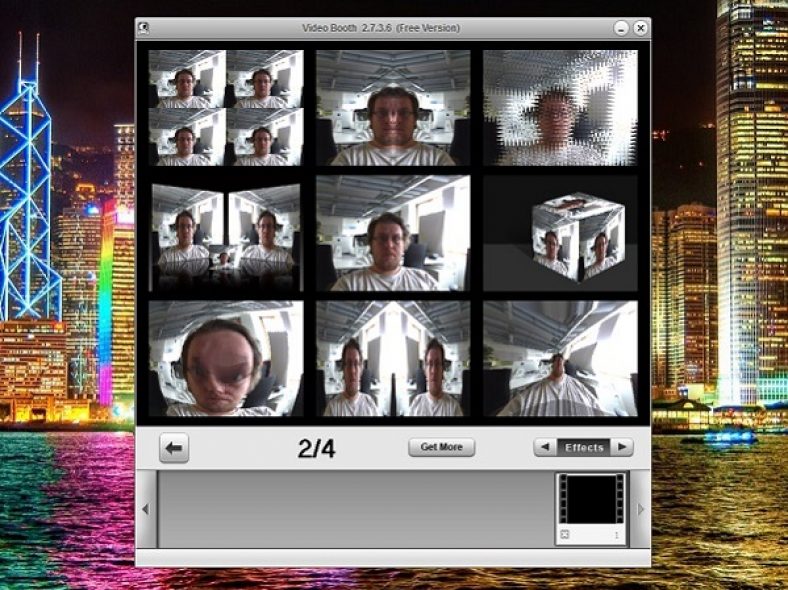Select the folded two-panel perspective effect
This screenshot has width=788, height=590.
pyautogui.click(x=226, y=233)
